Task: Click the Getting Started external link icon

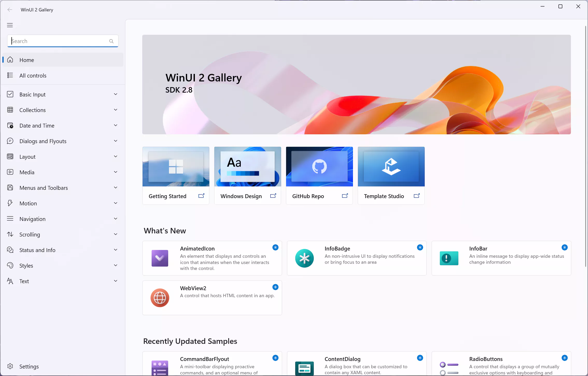Action: point(201,196)
